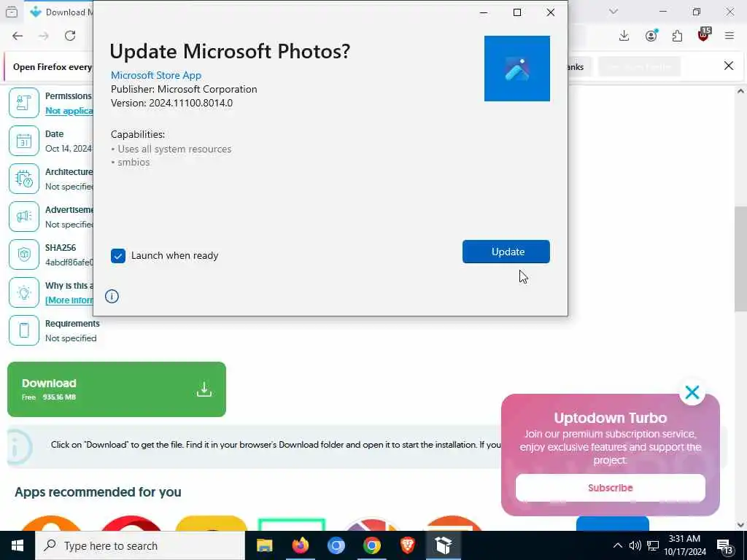Click the Firefox page vertical scrollbar
The height and width of the screenshot is (560, 747).
tap(740, 260)
